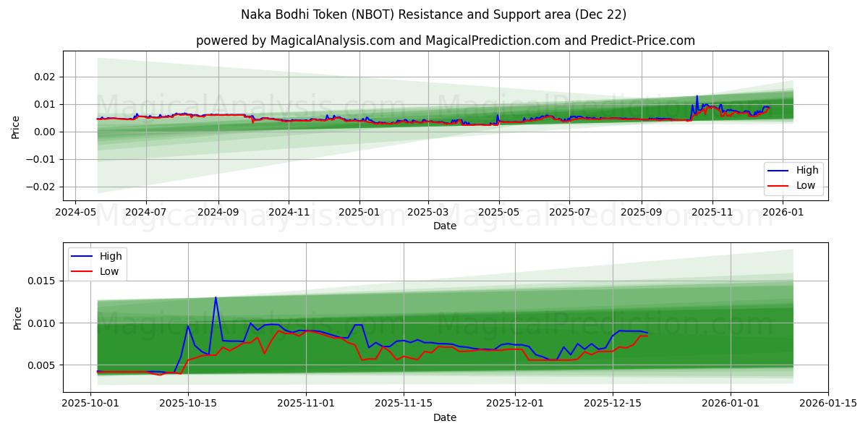
Task: Toggle the High series in the bottom legend
Action: point(110,255)
